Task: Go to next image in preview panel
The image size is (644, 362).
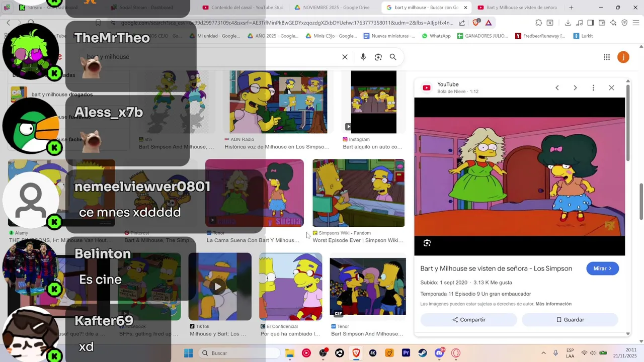Action: coord(575,88)
